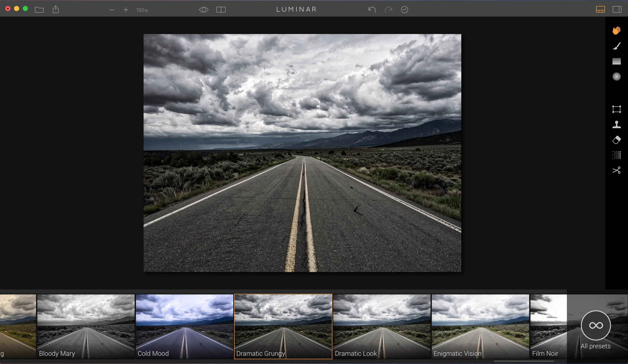Screen dimensions: 628x364
Task: Select the Gradient mask tool
Action: coord(616,61)
